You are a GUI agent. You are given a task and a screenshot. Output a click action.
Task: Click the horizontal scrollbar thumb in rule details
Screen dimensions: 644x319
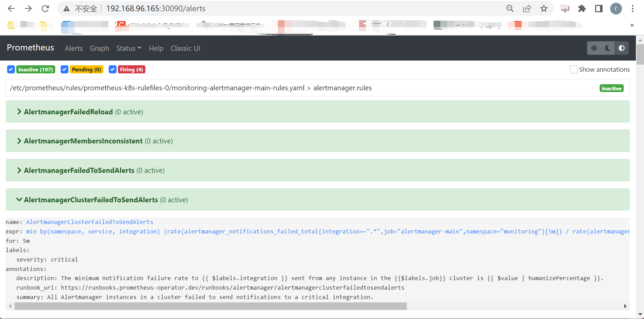click(210, 306)
